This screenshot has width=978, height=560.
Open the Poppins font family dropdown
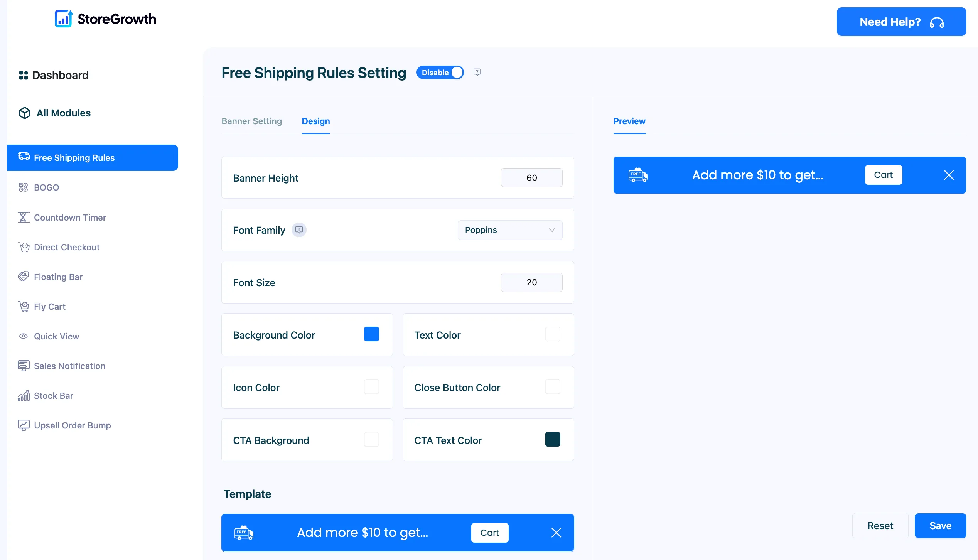[x=510, y=230]
